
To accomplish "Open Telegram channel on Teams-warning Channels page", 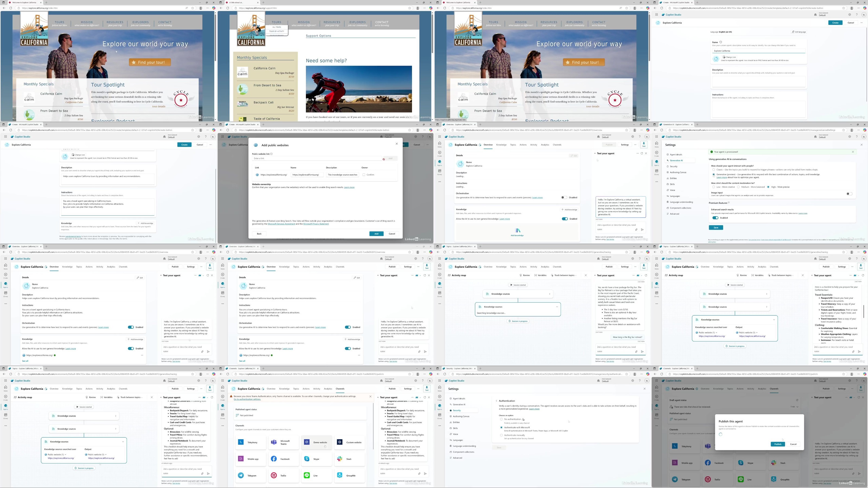I will click(250, 476).
